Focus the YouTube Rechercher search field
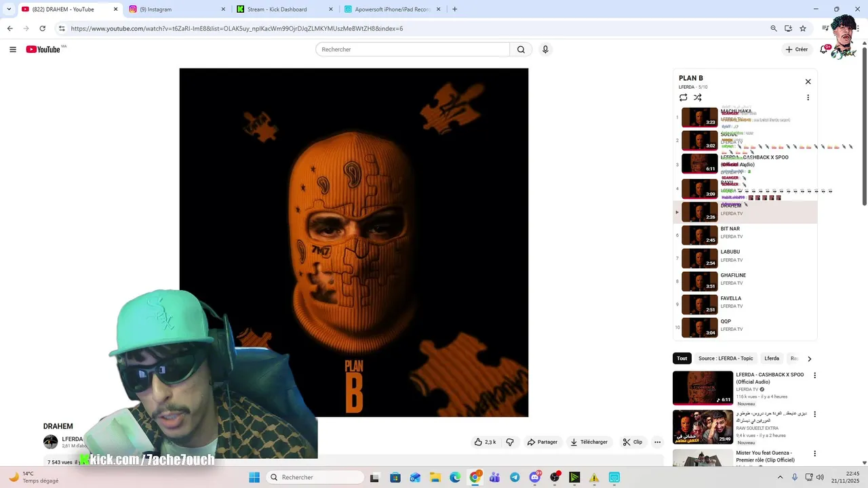The height and width of the screenshot is (488, 868). (412, 49)
